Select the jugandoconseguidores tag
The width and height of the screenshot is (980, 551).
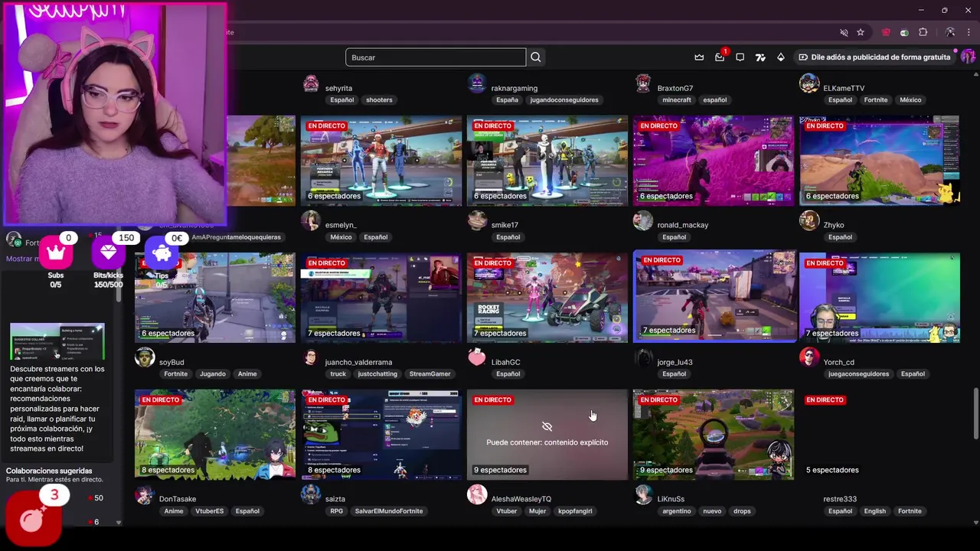(564, 99)
